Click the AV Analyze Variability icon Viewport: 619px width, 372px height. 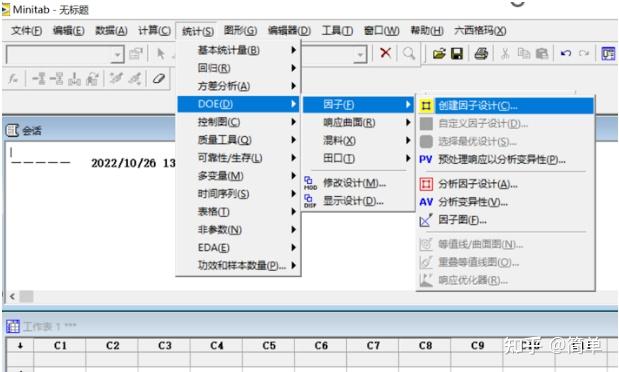[x=426, y=202]
